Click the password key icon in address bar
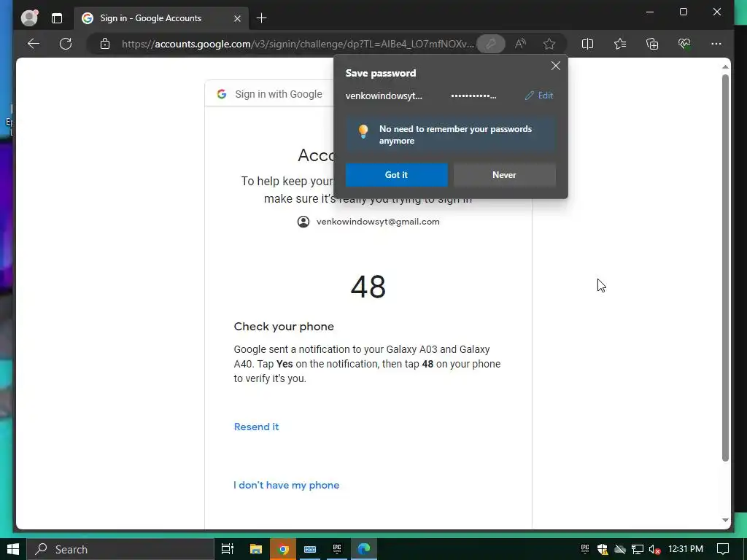747x560 pixels. tap(491, 44)
